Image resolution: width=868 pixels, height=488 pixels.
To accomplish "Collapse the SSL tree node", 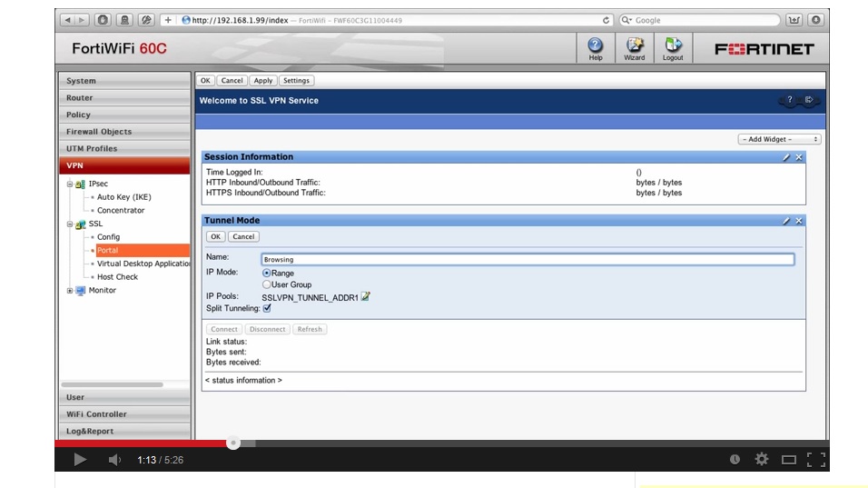I will 70,224.
